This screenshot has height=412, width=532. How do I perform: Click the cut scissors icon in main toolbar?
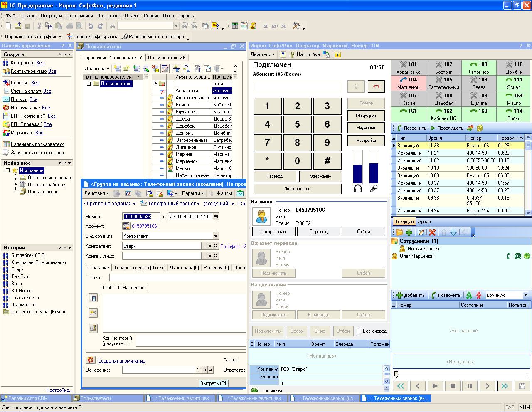point(39,26)
